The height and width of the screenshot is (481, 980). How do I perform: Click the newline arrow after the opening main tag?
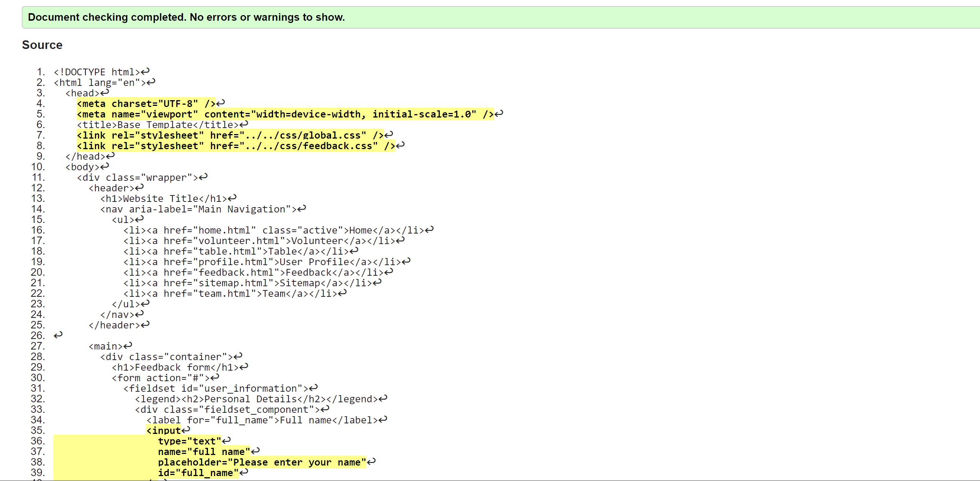[128, 345]
